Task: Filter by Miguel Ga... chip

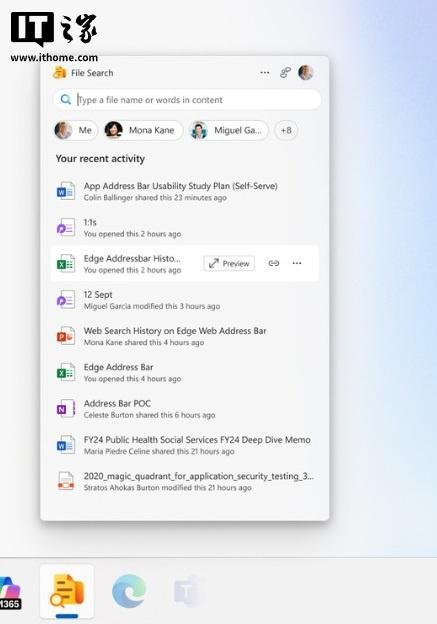Action: (x=229, y=130)
